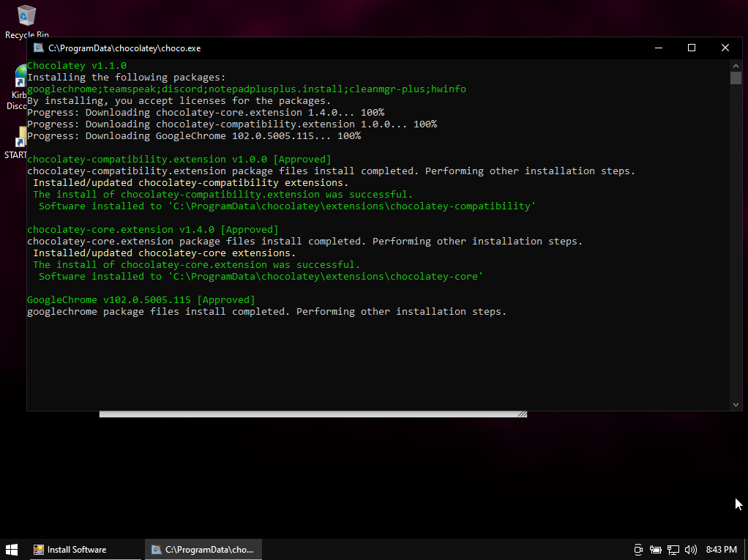Maximize the choco.exe console window
The height and width of the screenshot is (560, 748).
(691, 48)
